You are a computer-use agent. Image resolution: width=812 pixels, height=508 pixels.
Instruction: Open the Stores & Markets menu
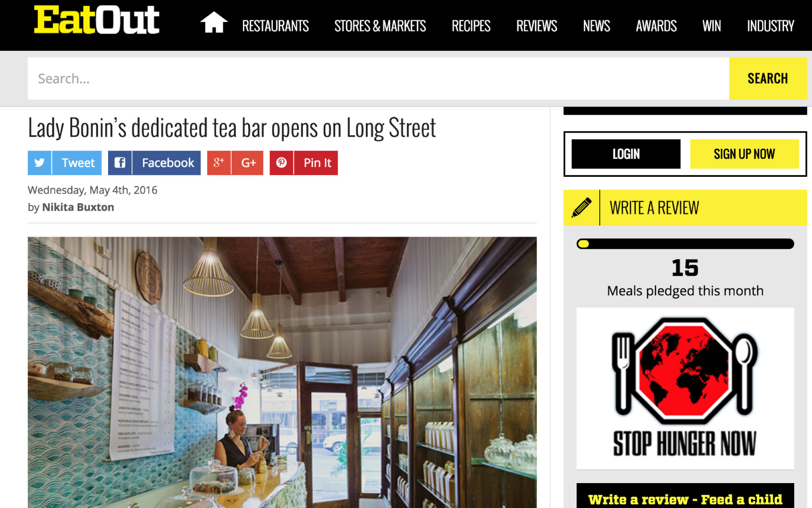[x=380, y=26]
